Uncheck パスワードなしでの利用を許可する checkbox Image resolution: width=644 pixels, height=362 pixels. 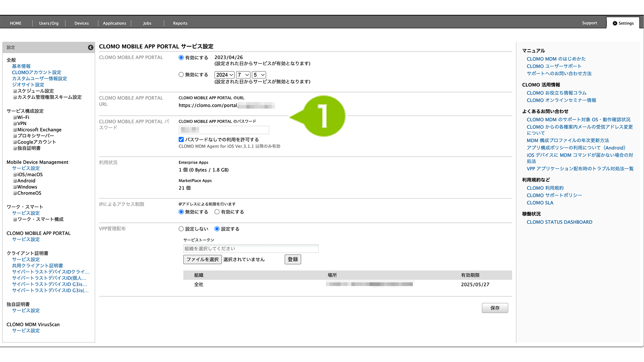(x=181, y=139)
